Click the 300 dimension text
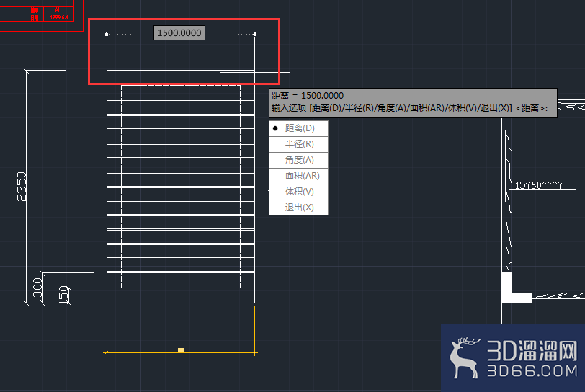This screenshot has height=392, width=585. click(37, 288)
